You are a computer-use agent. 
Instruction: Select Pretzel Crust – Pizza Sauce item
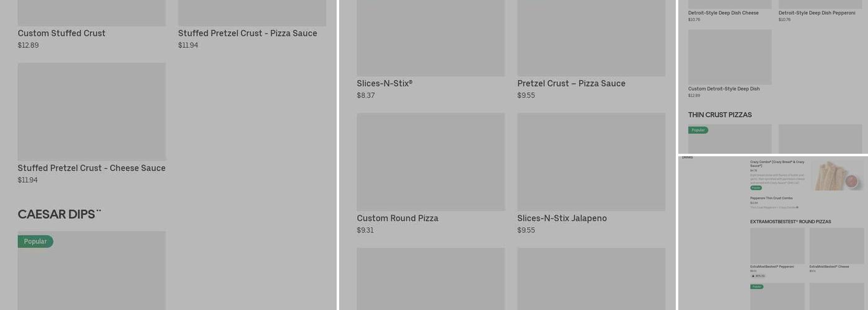(x=571, y=84)
